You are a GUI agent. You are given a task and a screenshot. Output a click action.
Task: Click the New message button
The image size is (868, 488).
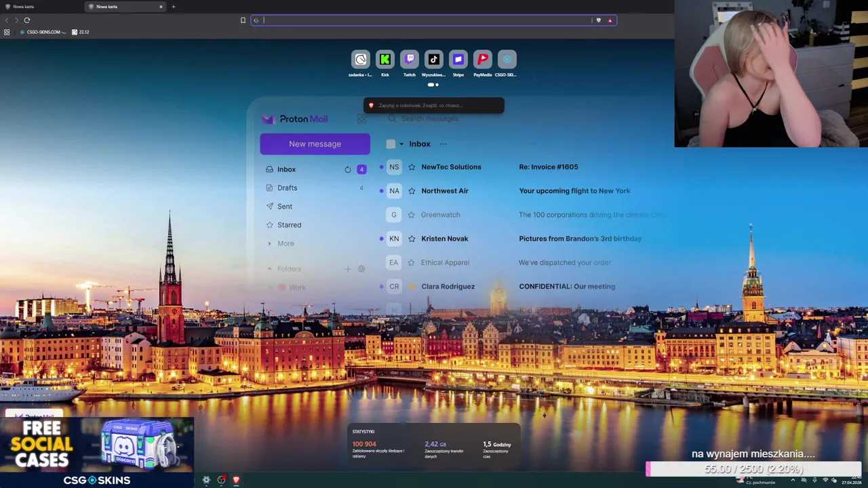pos(315,144)
